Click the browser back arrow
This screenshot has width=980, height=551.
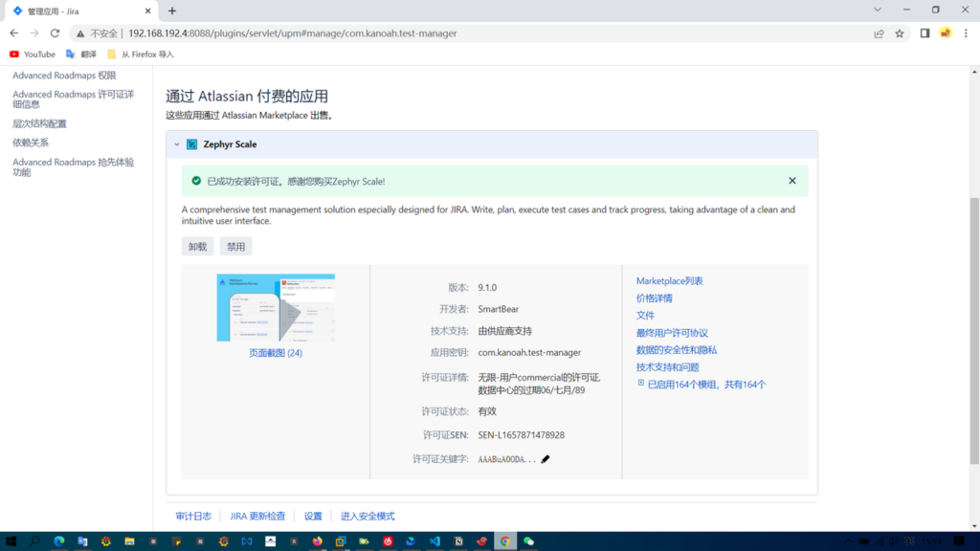point(13,33)
